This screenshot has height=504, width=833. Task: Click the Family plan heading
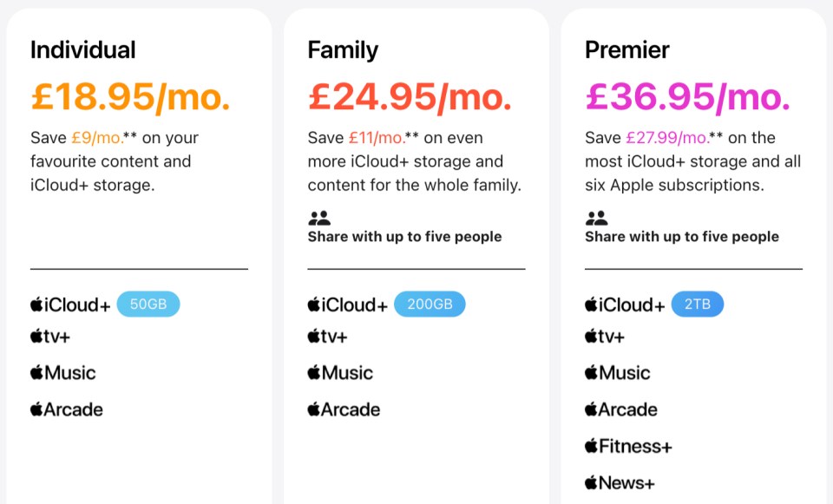tap(344, 50)
